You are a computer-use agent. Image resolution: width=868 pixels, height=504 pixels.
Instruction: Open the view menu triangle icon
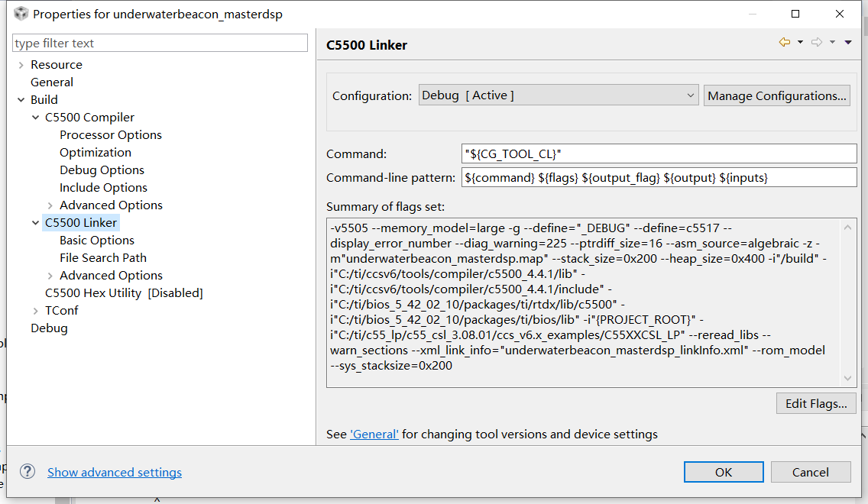tap(848, 43)
